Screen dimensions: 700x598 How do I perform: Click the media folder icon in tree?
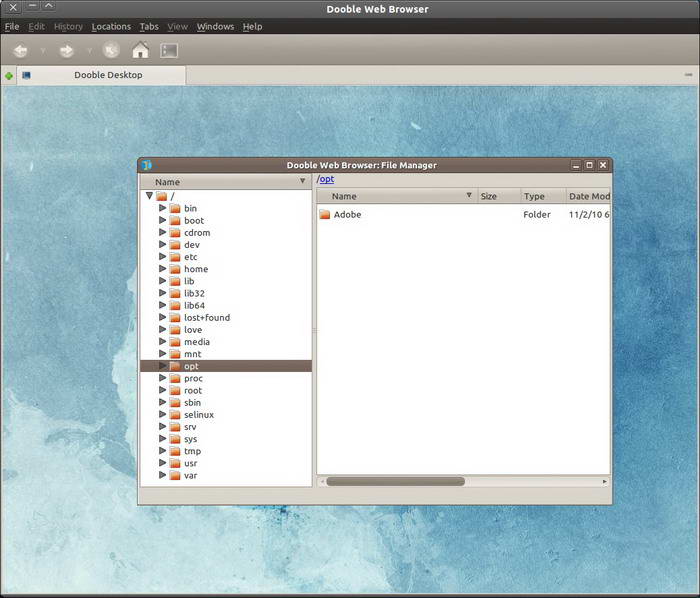175,342
